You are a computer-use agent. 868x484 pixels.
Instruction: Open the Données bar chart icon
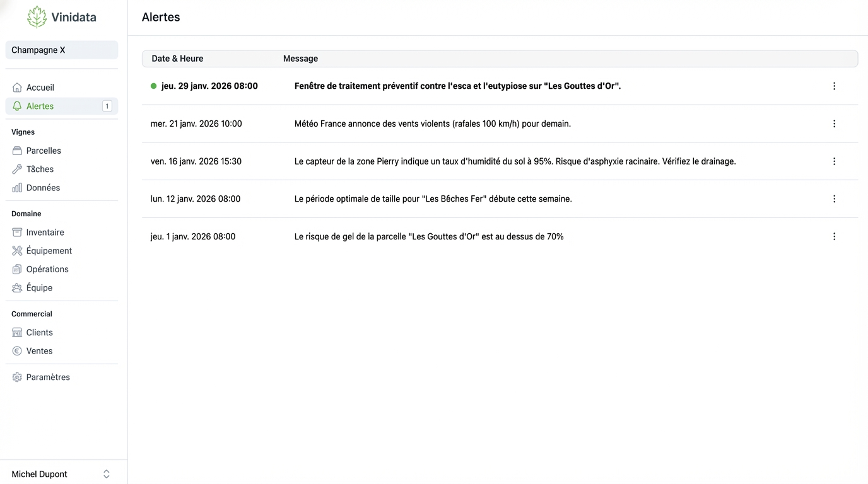pos(16,187)
